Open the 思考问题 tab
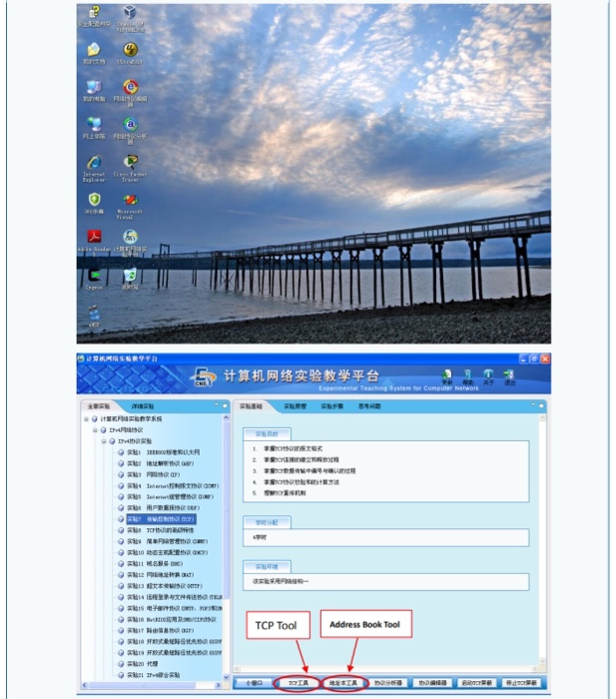 (x=369, y=406)
